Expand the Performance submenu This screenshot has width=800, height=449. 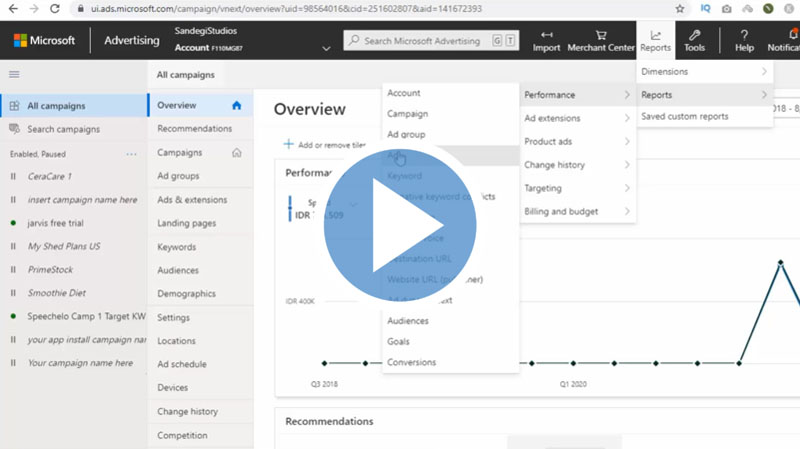click(x=577, y=95)
